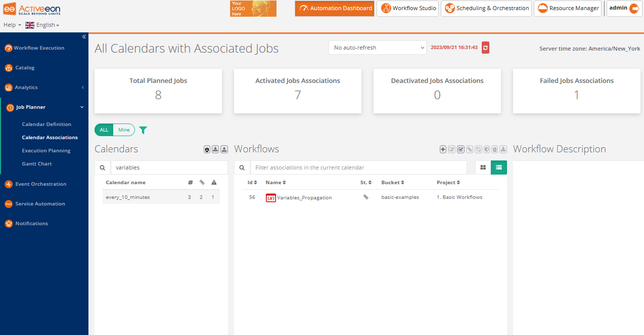Open the English language dropdown
Image resolution: width=644 pixels, height=335 pixels.
42,25
